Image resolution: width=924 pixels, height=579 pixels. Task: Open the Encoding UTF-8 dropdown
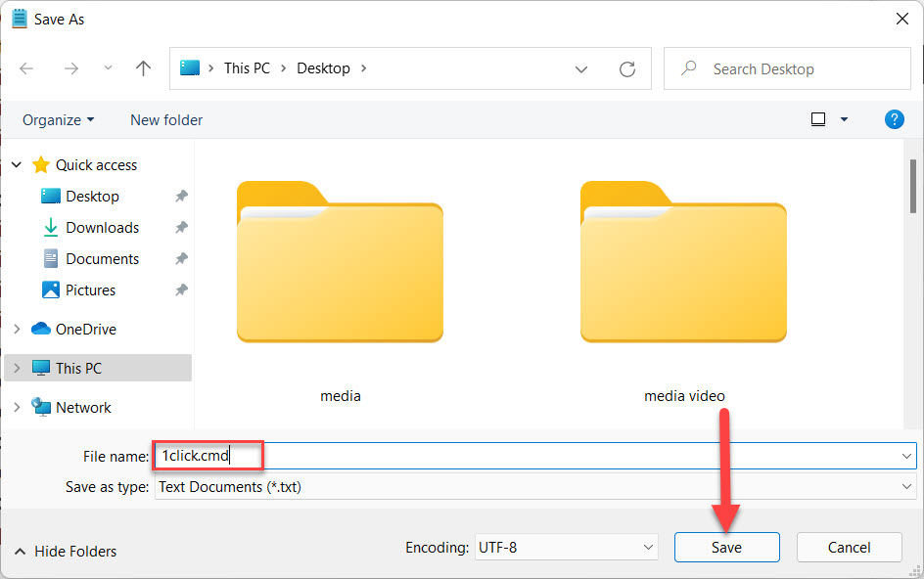[566, 548]
